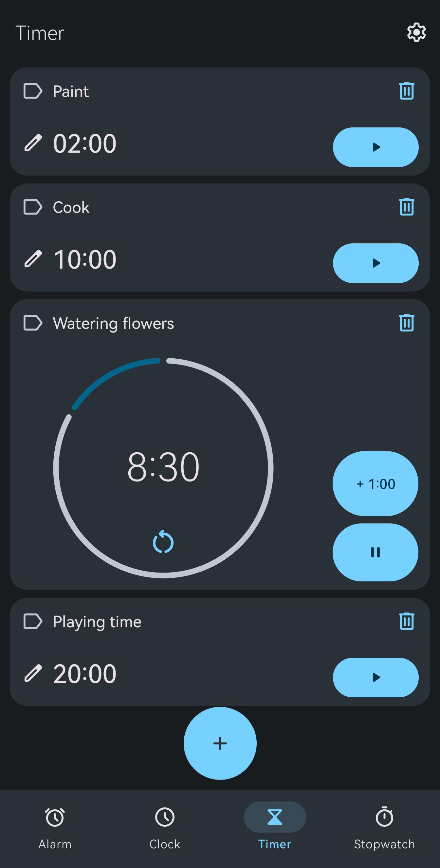Screen dimensions: 440x868
Task: Edit the Cook timer duration pencil
Action: 33,259
